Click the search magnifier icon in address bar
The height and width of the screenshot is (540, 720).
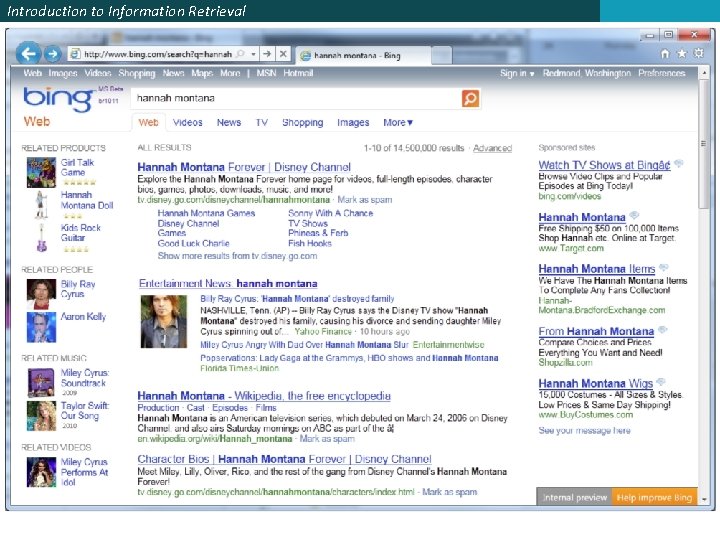(x=240, y=54)
